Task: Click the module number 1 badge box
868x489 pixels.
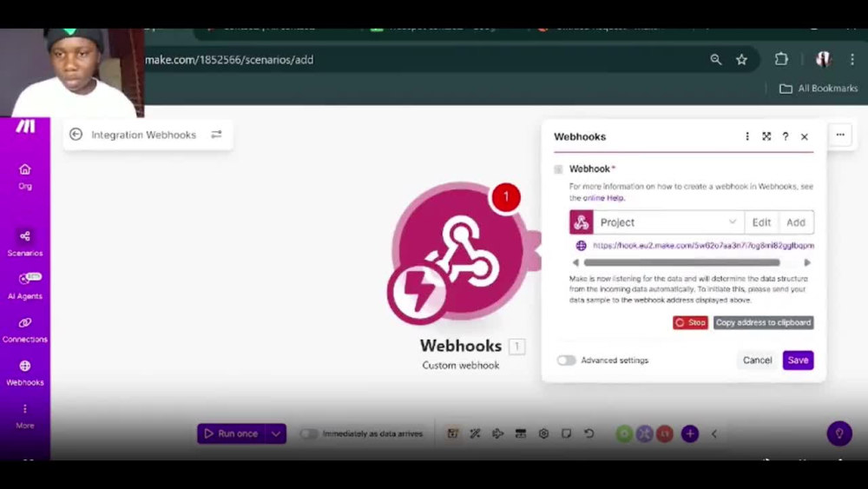Action: point(516,347)
